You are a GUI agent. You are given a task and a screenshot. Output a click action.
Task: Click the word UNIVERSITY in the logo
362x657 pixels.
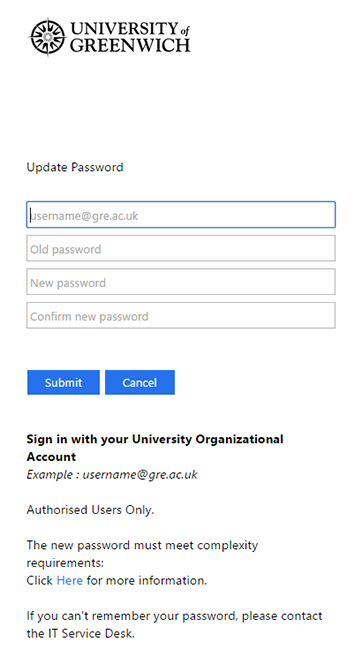click(x=124, y=29)
